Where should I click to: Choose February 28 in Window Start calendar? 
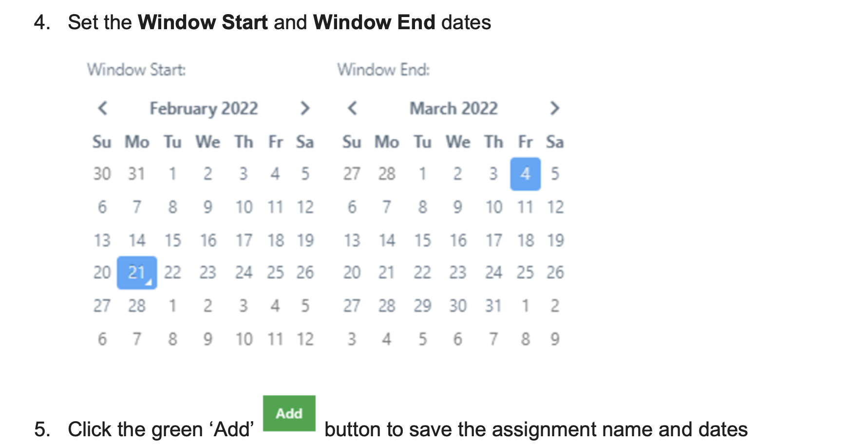137,306
